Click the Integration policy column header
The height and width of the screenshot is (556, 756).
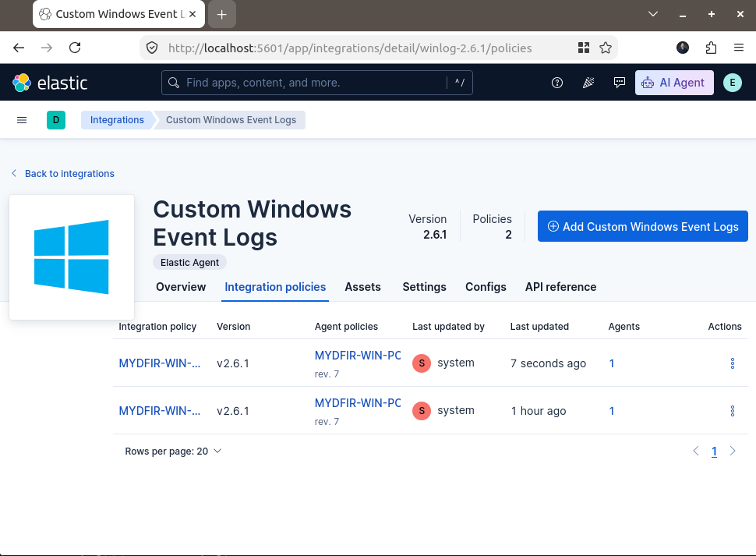click(157, 327)
